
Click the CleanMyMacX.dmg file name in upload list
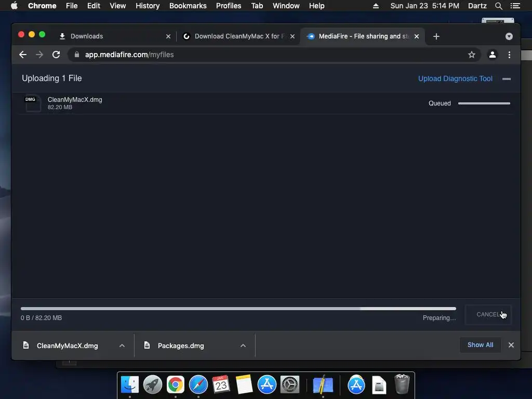pyautogui.click(x=75, y=100)
